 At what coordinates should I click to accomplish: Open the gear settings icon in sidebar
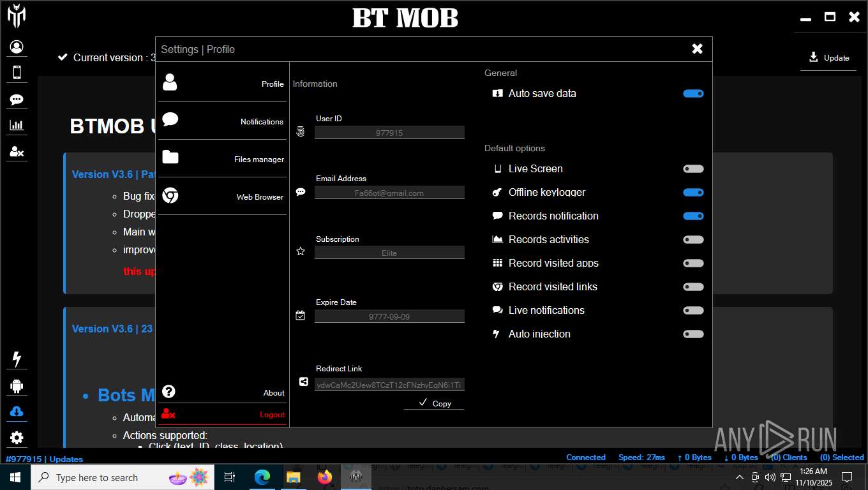pos(17,438)
